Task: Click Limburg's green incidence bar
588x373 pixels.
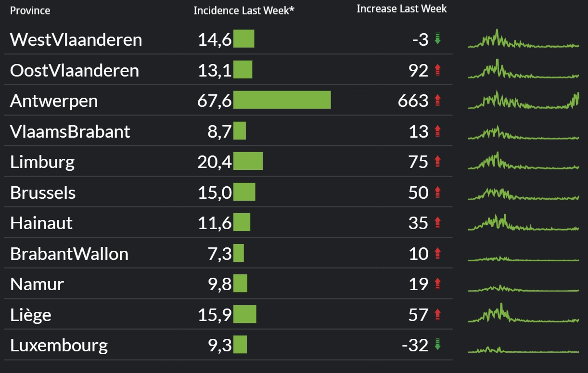Action: point(248,161)
